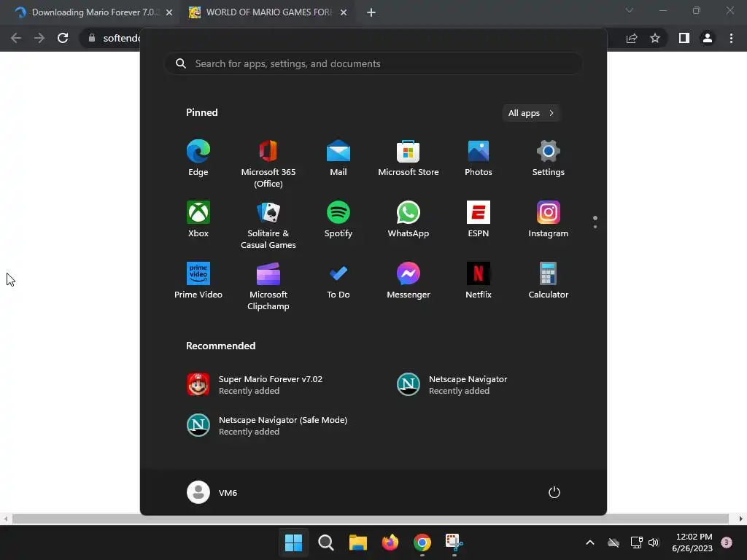The height and width of the screenshot is (560, 747).
Task: Click the OneDrive tray icon
Action: coord(614,542)
